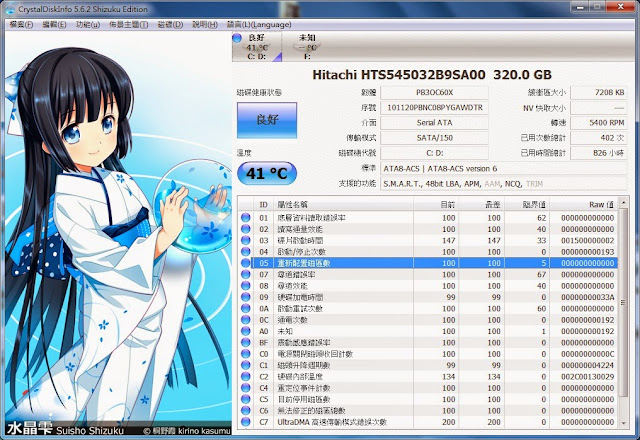Open the 語言(L)(Language) menu
640x440 pixels.
[x=259, y=24]
